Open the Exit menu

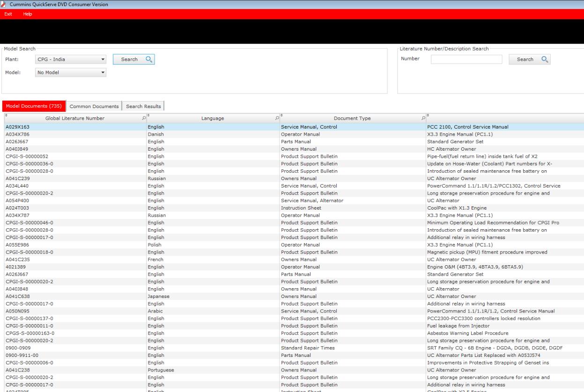8,15
